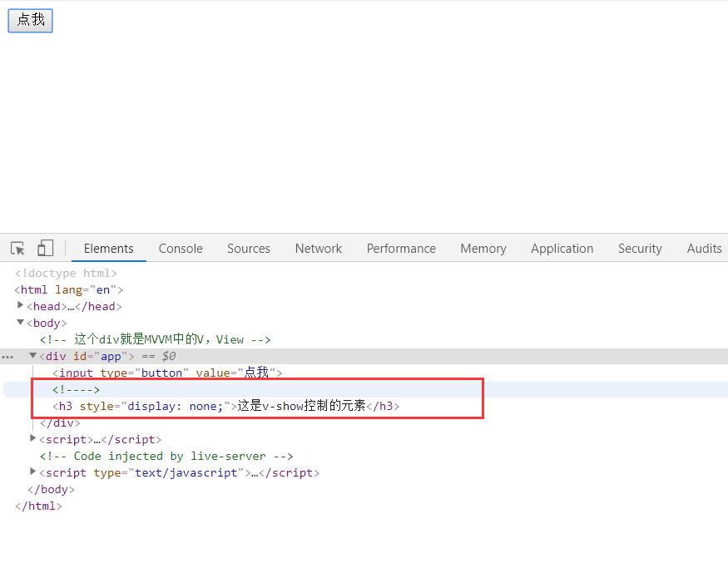
Task: Toggle the device toolbar icon
Action: coord(45,248)
